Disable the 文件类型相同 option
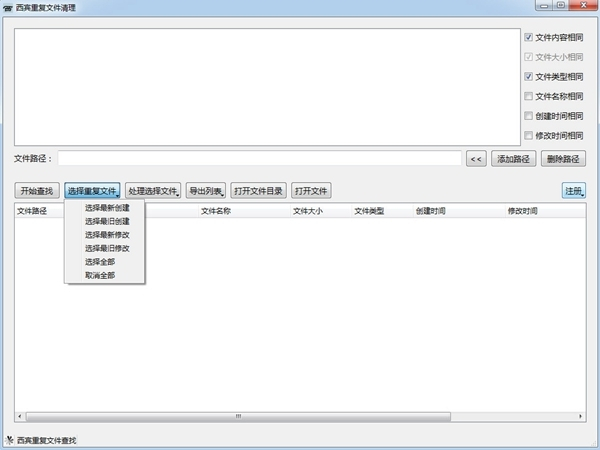The height and width of the screenshot is (450, 600). coord(529,76)
